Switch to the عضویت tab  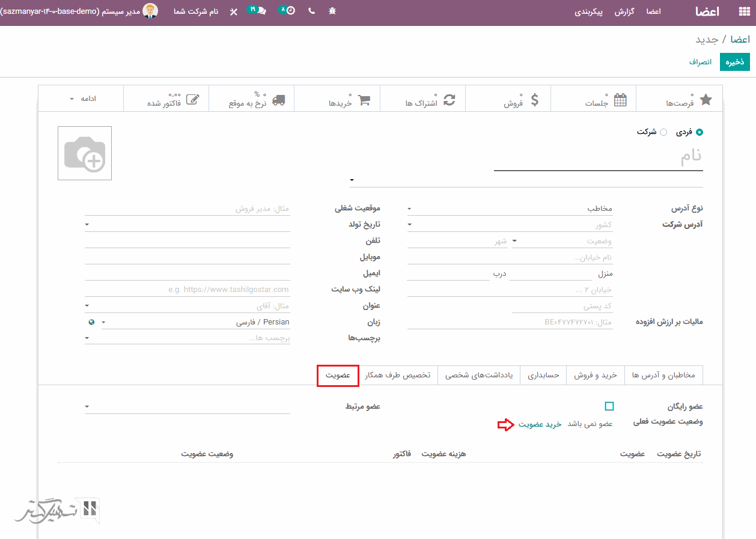coord(338,376)
